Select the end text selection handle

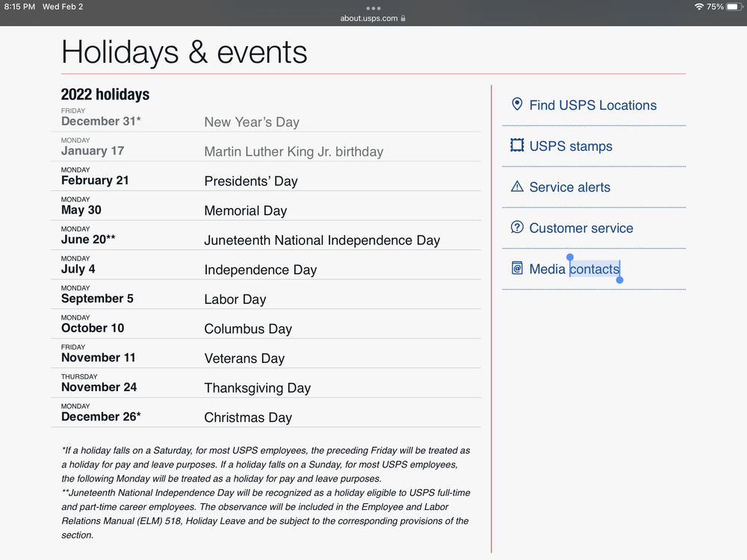619,280
